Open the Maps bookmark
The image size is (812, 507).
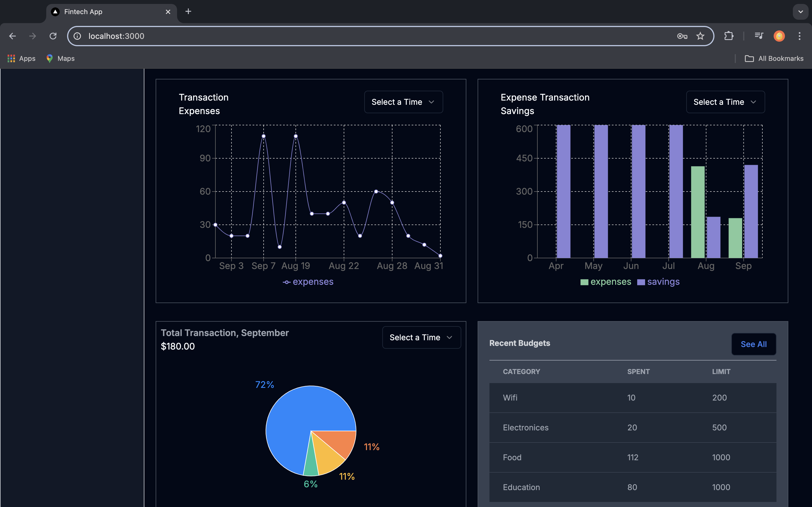(60, 58)
